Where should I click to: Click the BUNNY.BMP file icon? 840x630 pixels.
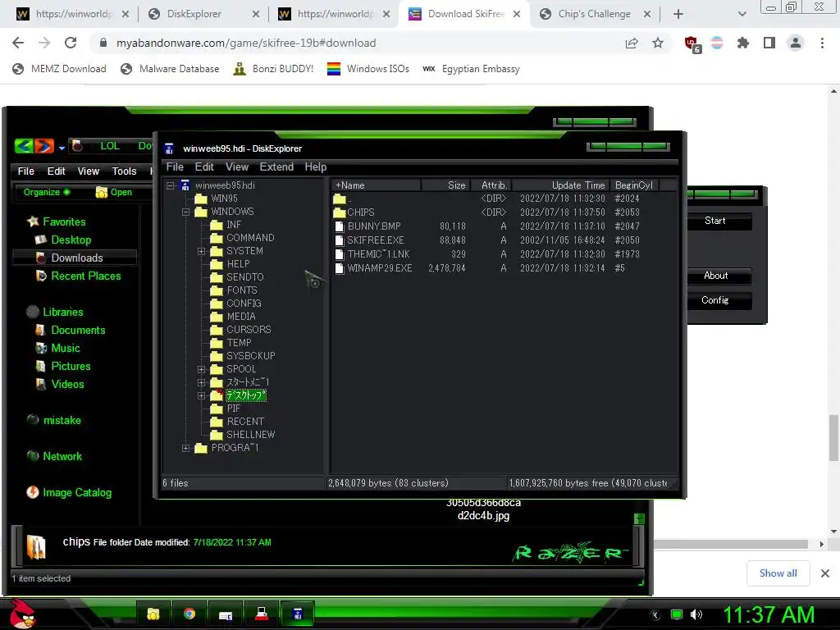339,226
